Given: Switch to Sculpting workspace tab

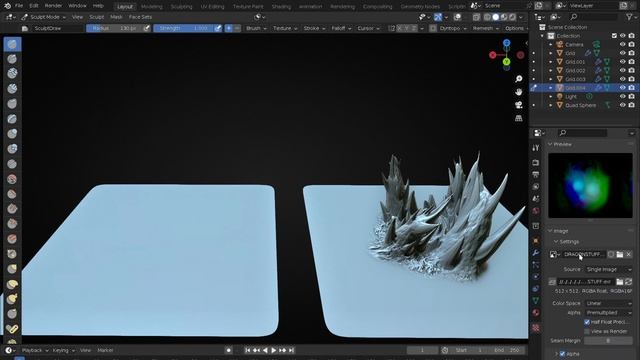Looking at the screenshot, I should coord(181,7).
